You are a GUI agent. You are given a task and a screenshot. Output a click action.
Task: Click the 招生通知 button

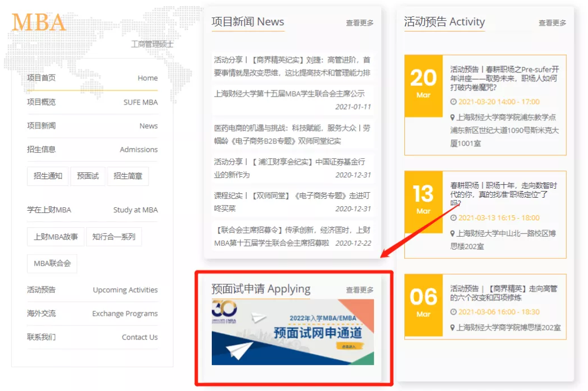pos(47,176)
